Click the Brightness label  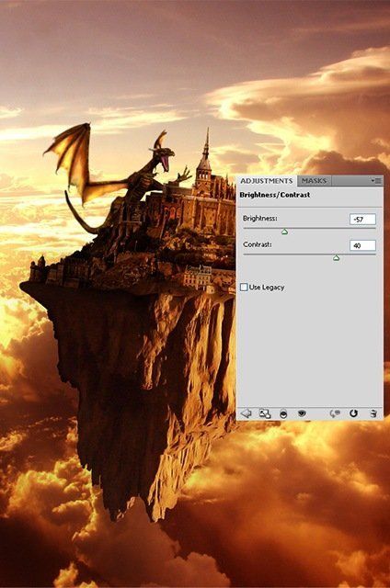(x=259, y=218)
